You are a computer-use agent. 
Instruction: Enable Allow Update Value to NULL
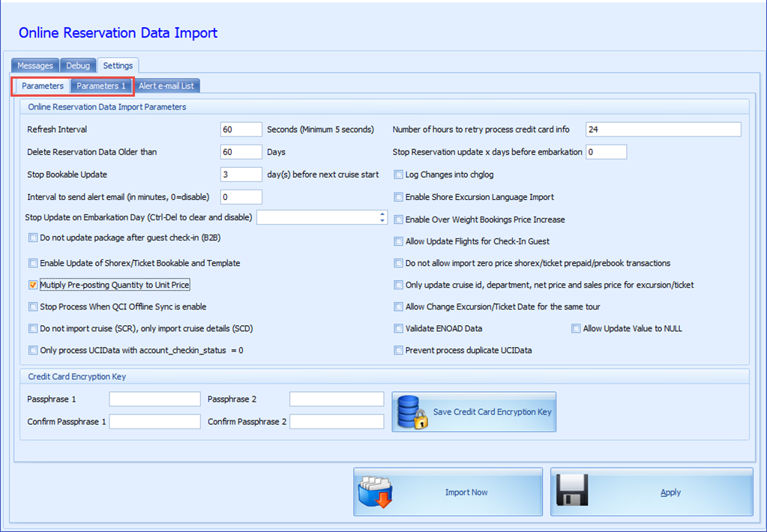tap(576, 329)
